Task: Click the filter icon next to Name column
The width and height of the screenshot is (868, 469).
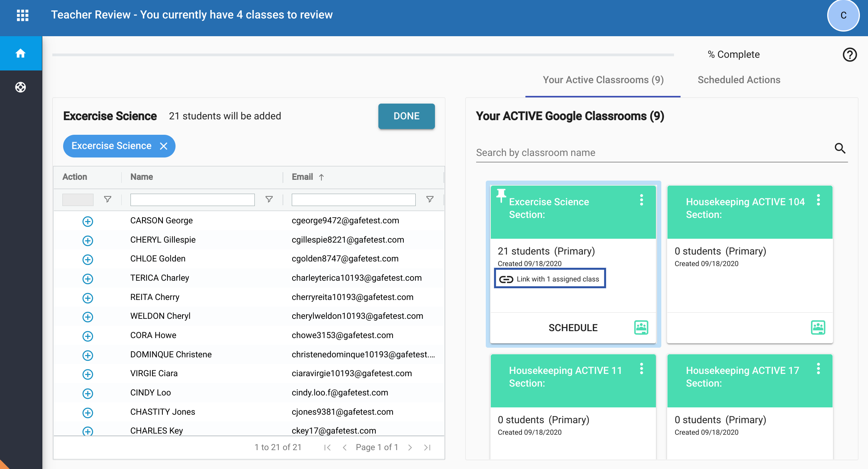Action: click(269, 199)
